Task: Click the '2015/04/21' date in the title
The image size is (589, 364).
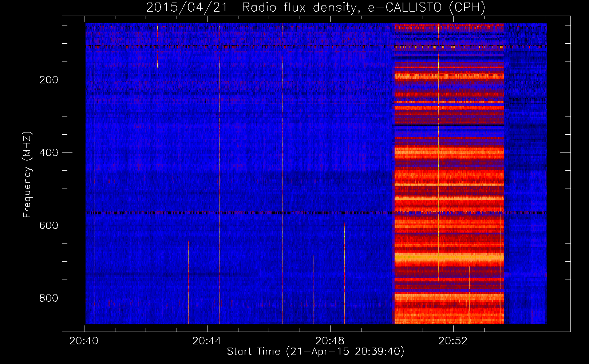Action: pos(187,7)
